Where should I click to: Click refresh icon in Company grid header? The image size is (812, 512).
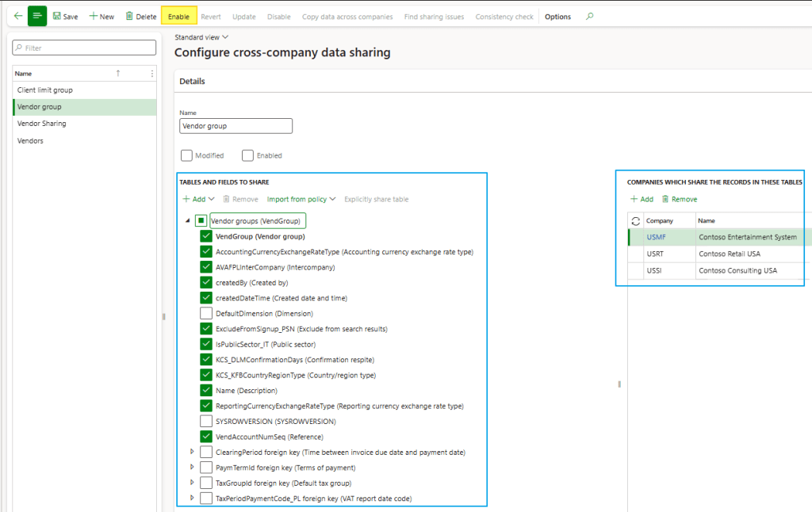tap(635, 220)
